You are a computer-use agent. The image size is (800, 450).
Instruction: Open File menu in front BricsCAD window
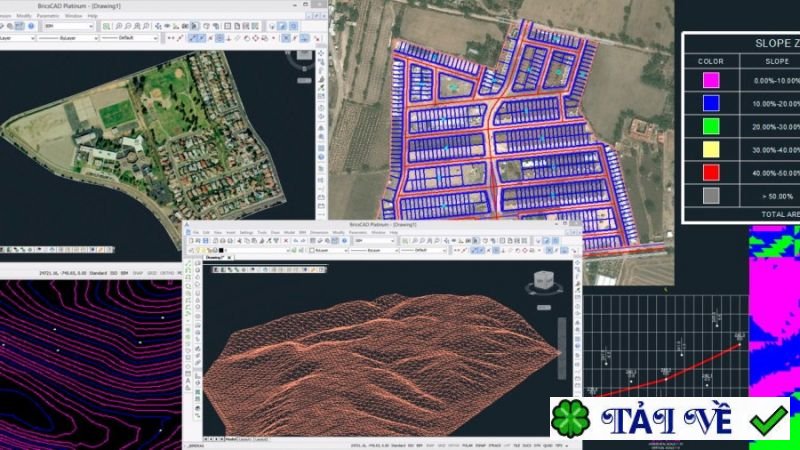195,232
